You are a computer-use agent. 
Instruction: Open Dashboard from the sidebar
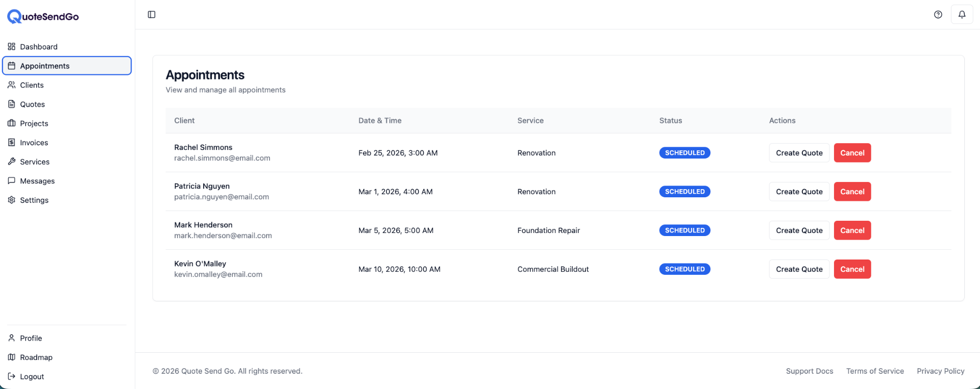38,47
